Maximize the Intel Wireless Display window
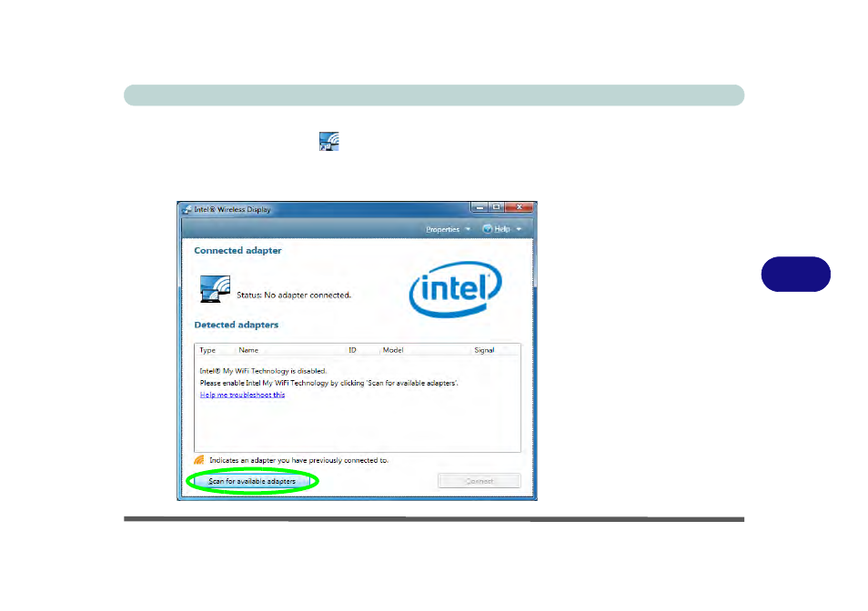This screenshot has height=611, width=868. coord(497,207)
